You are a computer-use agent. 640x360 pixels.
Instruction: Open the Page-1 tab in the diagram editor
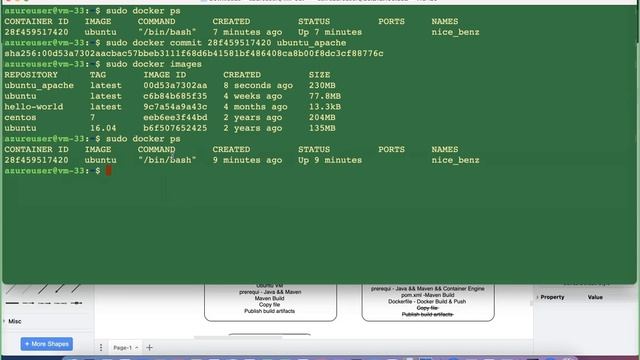[x=125, y=348]
